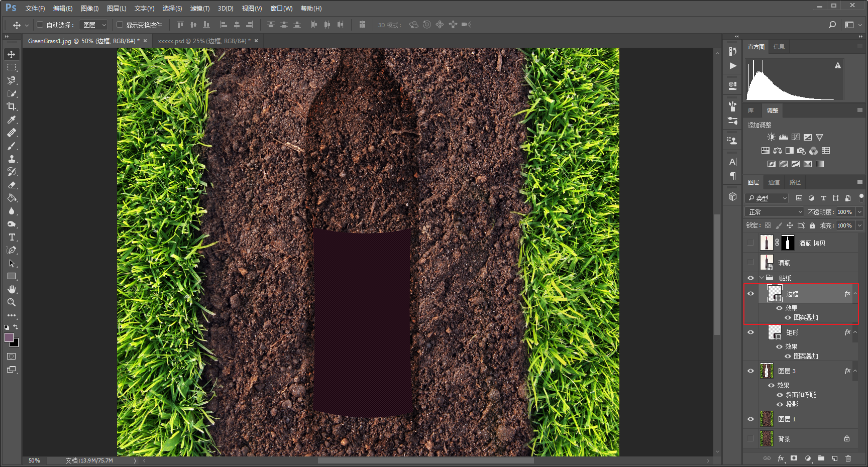Add a Gradient Map adjustment
The height and width of the screenshot is (467, 868).
coord(819,164)
